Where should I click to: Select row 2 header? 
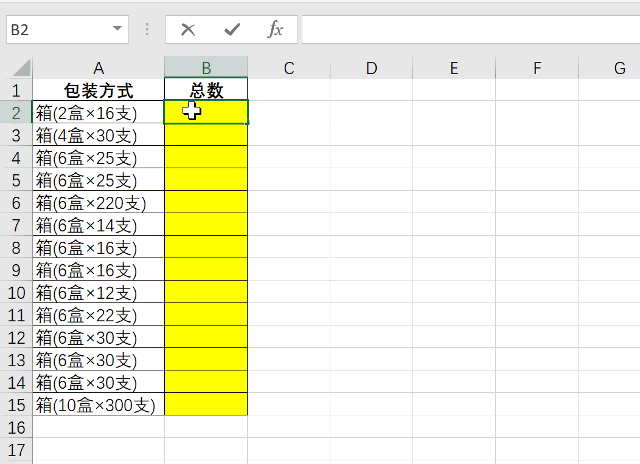(x=16, y=112)
